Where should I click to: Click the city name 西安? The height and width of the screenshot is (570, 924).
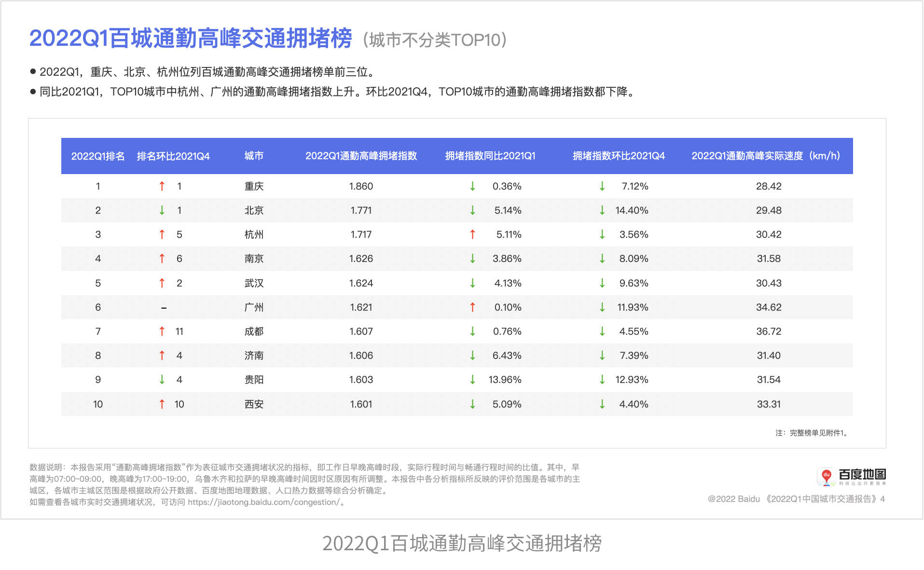(x=254, y=404)
